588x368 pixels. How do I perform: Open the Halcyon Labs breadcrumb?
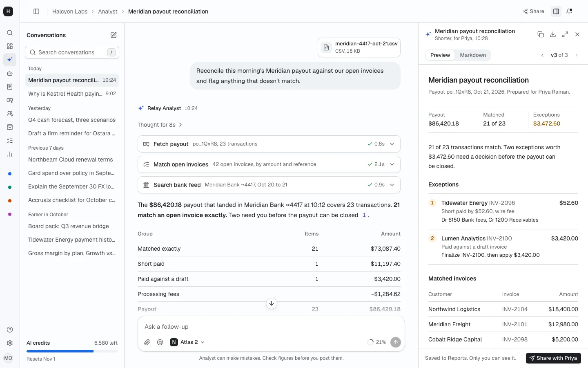pos(70,11)
